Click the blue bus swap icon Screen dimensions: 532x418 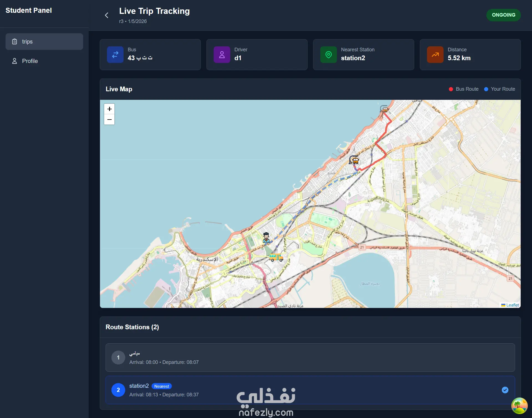[x=115, y=55]
